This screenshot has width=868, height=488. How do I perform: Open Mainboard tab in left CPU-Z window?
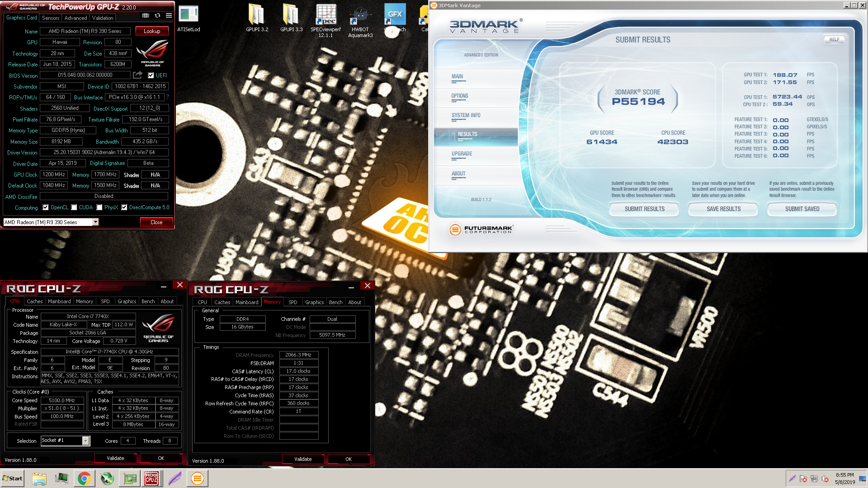59,301
